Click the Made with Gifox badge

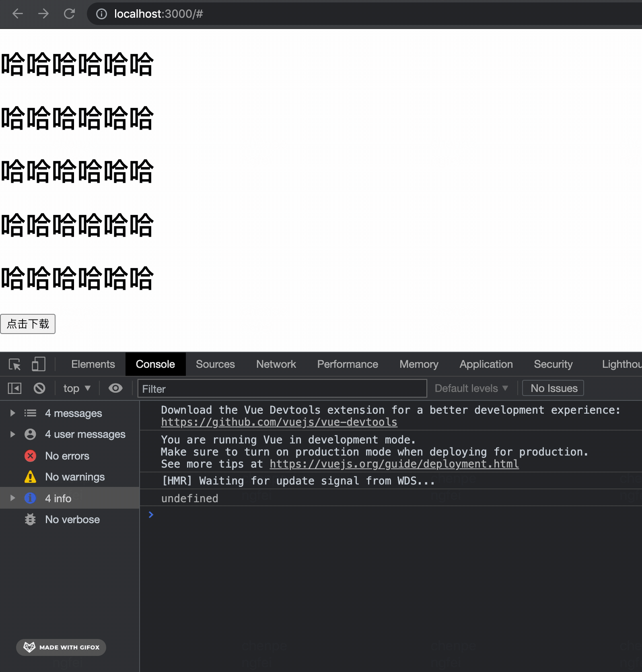(61, 647)
